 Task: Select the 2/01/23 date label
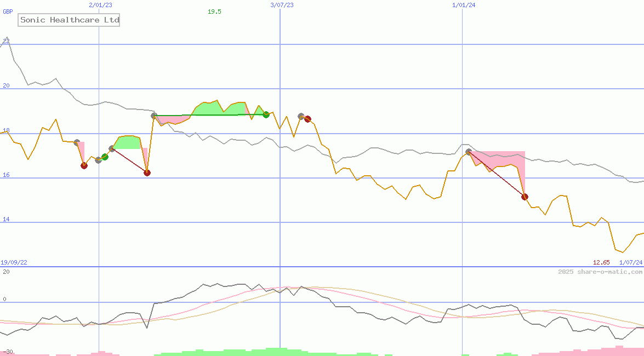point(100,5)
